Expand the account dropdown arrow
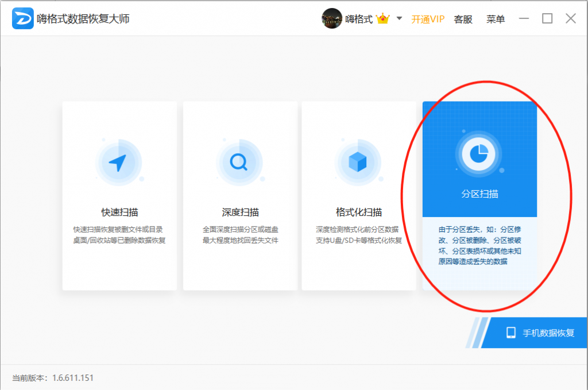Viewport: 588px width, 390px height. coord(400,18)
